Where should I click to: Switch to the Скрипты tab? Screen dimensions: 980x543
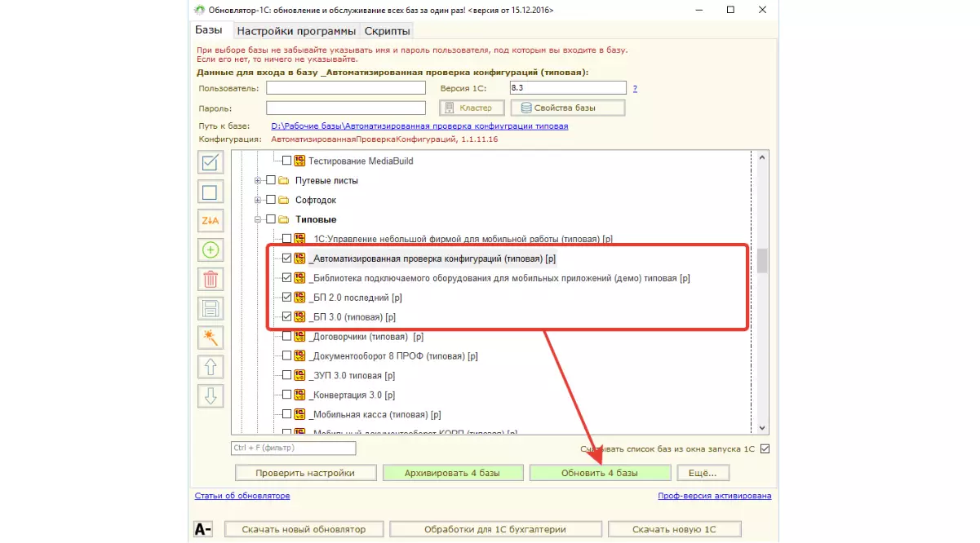[x=387, y=31]
